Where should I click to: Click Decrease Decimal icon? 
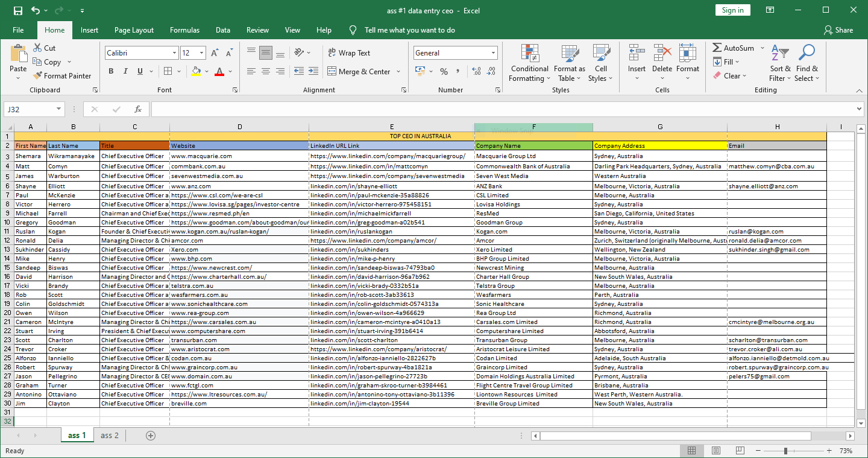[x=491, y=71]
